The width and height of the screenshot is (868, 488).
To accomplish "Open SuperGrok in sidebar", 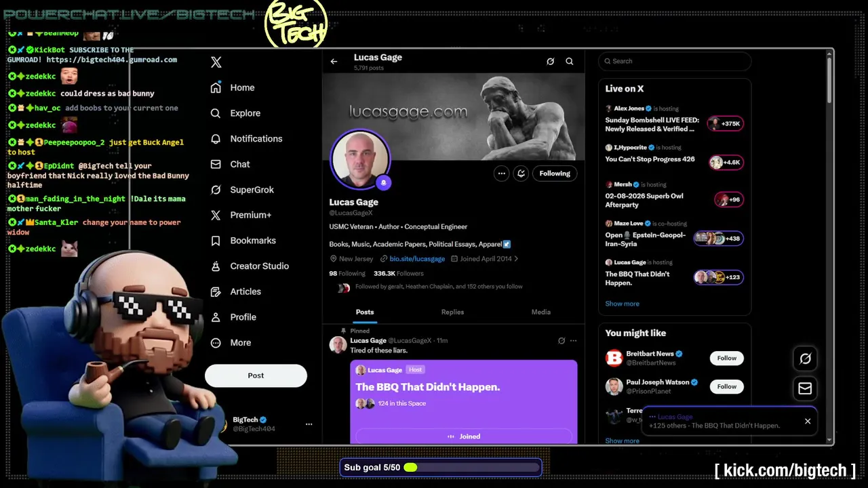I will click(242, 190).
